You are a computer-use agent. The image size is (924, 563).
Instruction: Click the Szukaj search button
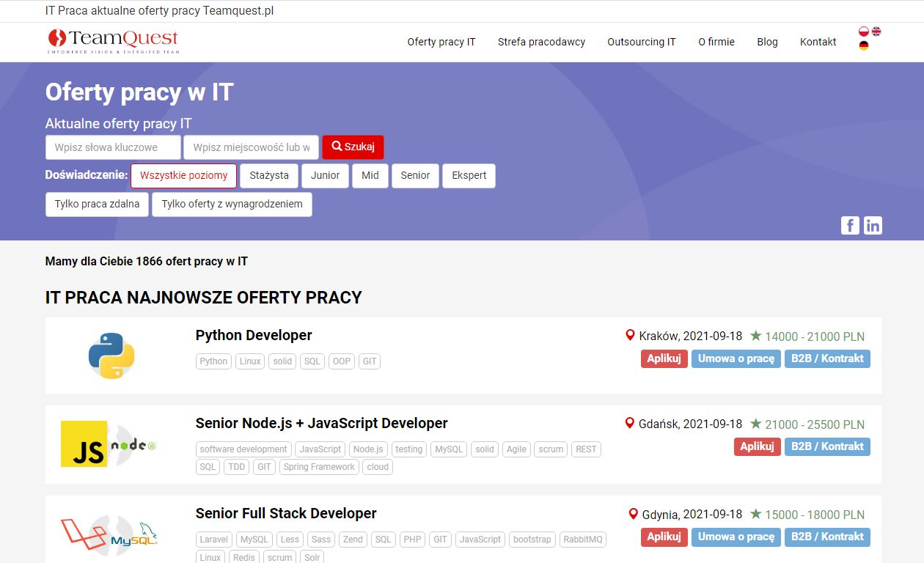(x=353, y=147)
